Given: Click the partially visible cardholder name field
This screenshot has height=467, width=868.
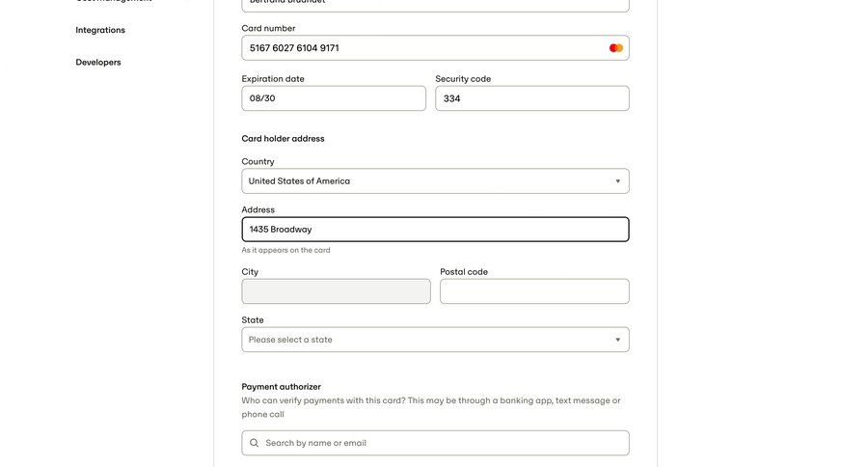Looking at the screenshot, I should [434, 4].
